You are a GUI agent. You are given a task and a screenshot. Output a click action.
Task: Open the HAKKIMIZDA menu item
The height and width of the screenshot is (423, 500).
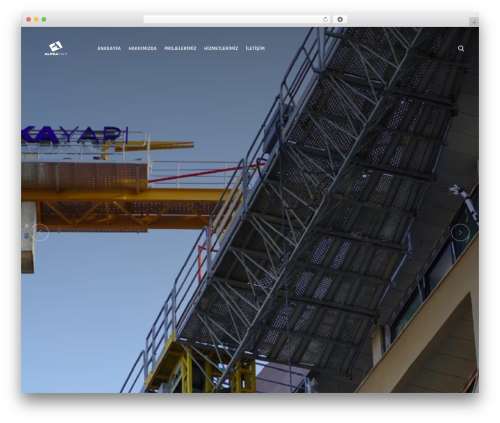(x=143, y=48)
